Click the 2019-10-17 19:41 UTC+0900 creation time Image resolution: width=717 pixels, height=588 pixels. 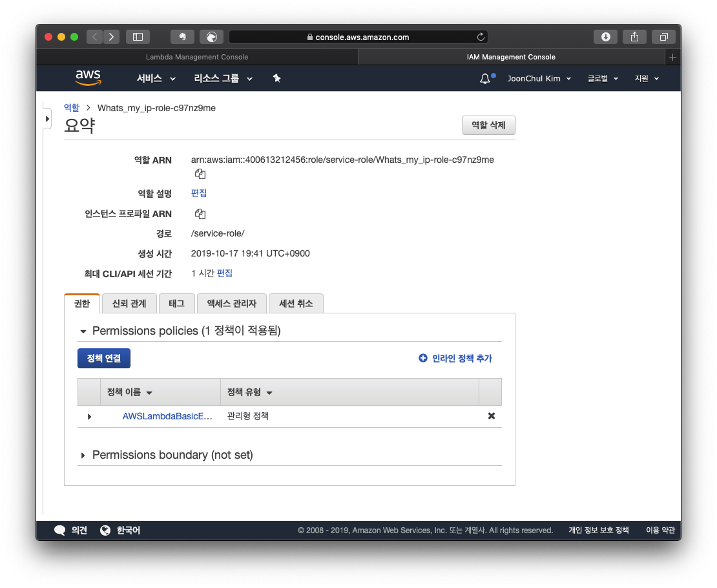click(x=250, y=253)
